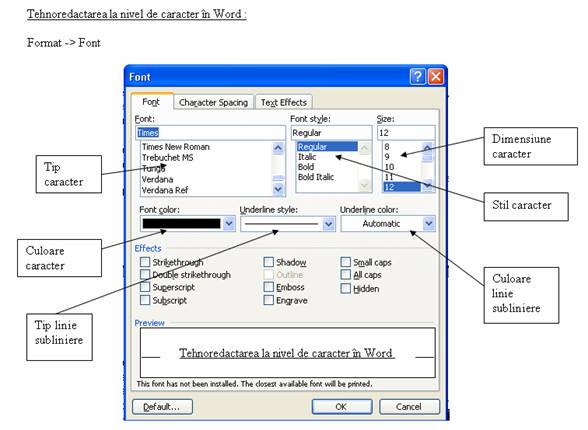Toggle the Shadow checkbox
Image resolution: width=588 pixels, height=430 pixels.
(x=268, y=262)
